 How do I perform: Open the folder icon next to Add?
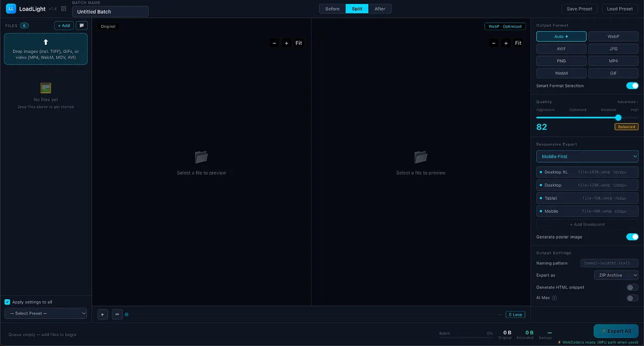coord(82,26)
